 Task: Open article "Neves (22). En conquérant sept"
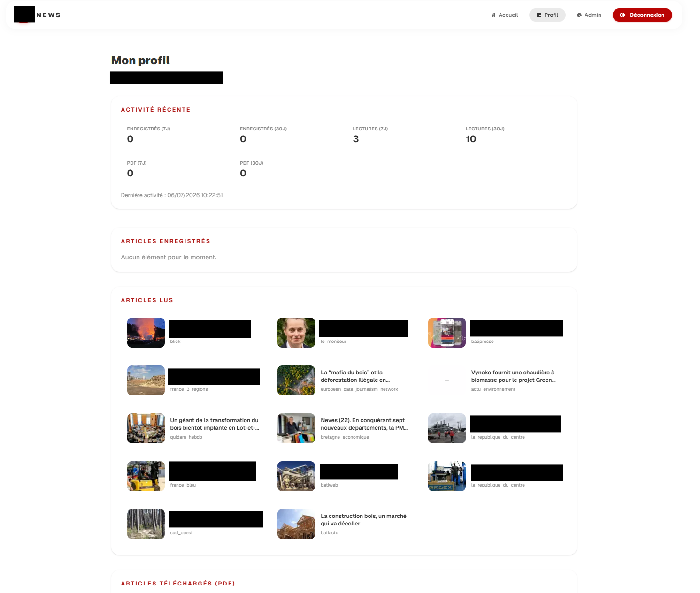point(364,424)
